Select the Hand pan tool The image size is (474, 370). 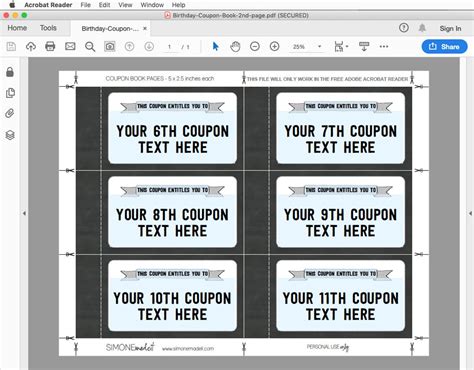235,47
